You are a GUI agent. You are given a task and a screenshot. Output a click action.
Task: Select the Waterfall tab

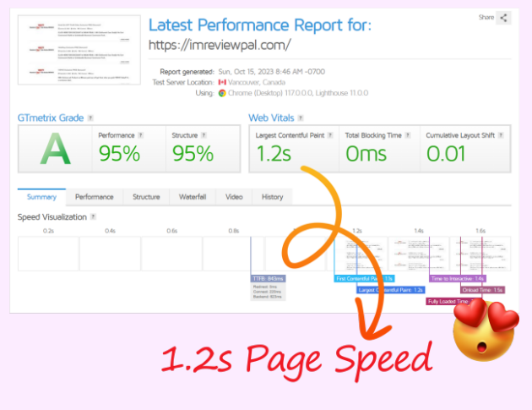tap(193, 197)
